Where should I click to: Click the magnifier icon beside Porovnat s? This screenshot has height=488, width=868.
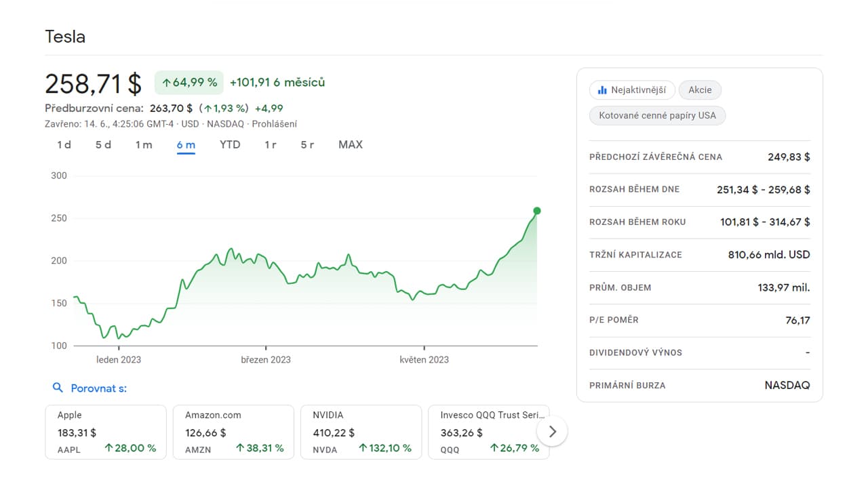58,388
